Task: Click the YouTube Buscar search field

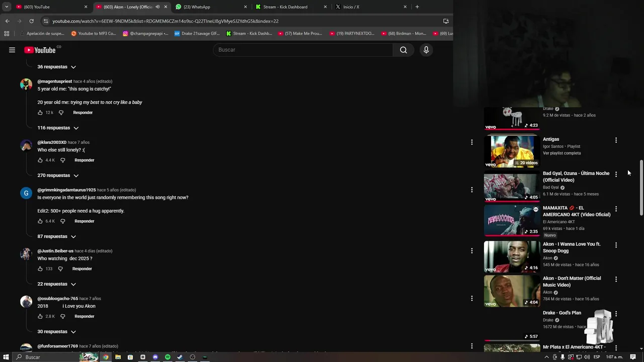Action: (x=303, y=50)
